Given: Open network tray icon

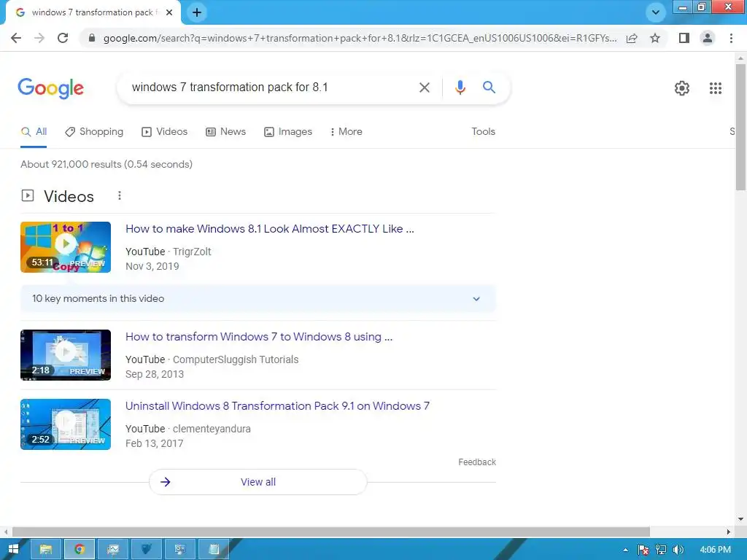Looking at the screenshot, I should tap(661, 550).
